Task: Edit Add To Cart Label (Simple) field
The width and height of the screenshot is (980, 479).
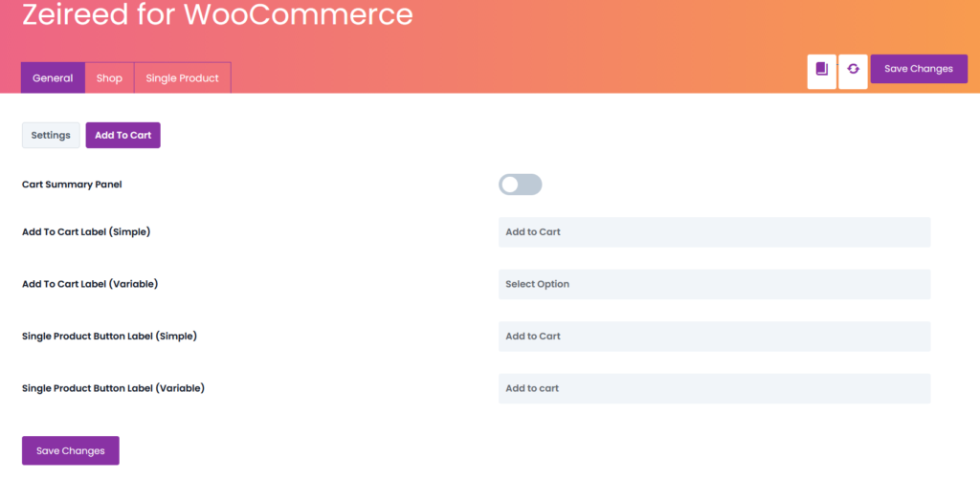Action: coord(714,231)
